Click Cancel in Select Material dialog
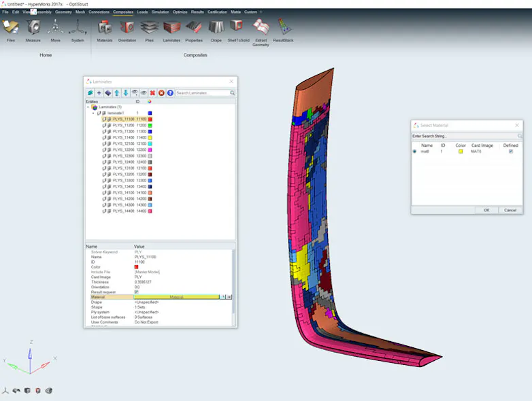 coord(510,210)
